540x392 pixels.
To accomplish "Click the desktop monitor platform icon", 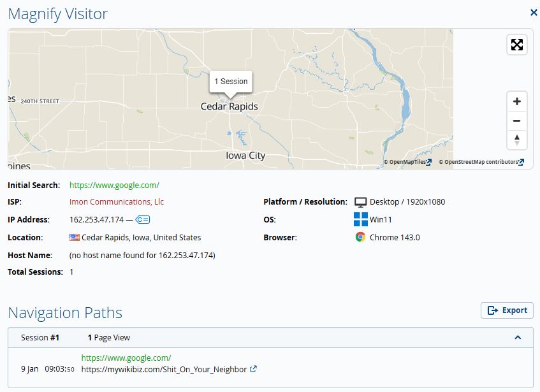I will (361, 202).
